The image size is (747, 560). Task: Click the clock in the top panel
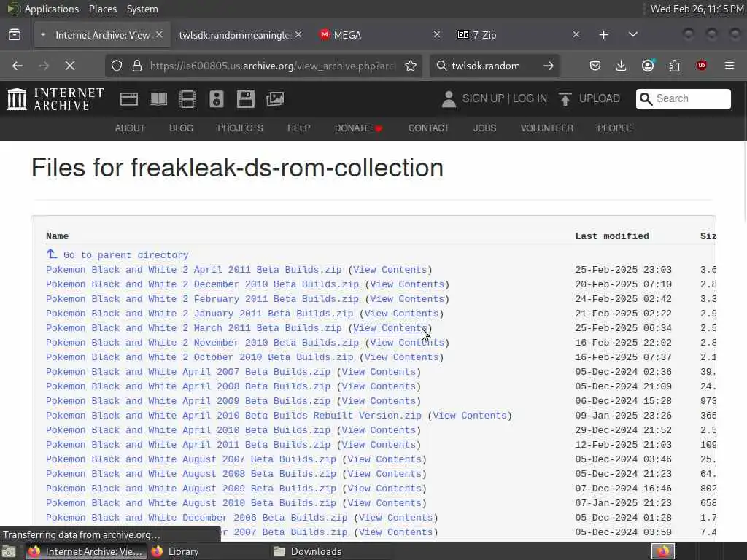coord(697,9)
